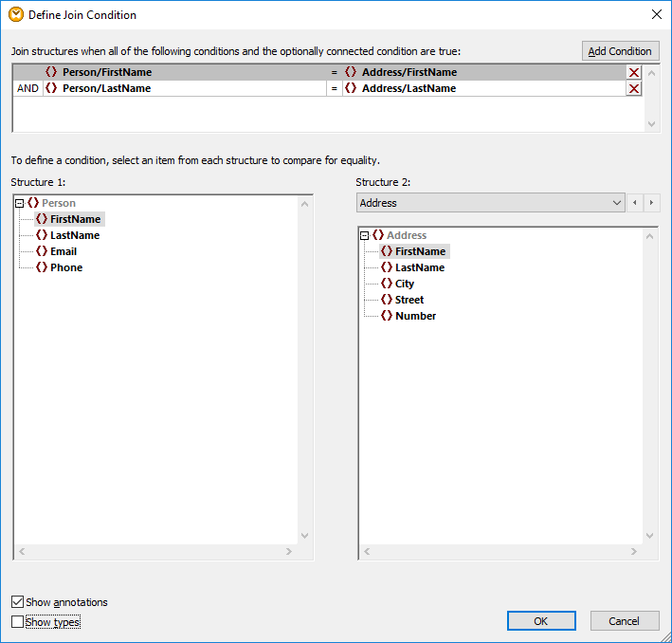
Task: Go to previous structure with left arrow
Action: point(635,202)
